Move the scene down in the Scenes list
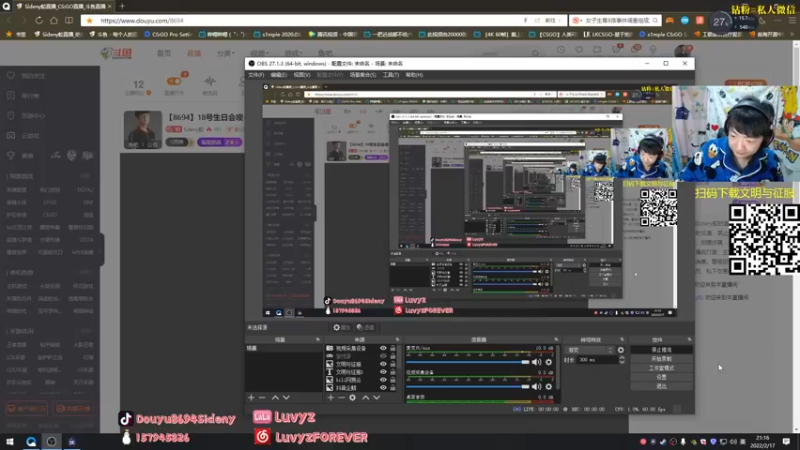 pyautogui.click(x=286, y=397)
